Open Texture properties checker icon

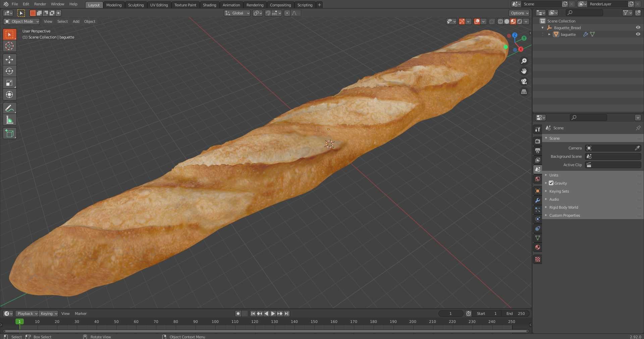coord(538,259)
